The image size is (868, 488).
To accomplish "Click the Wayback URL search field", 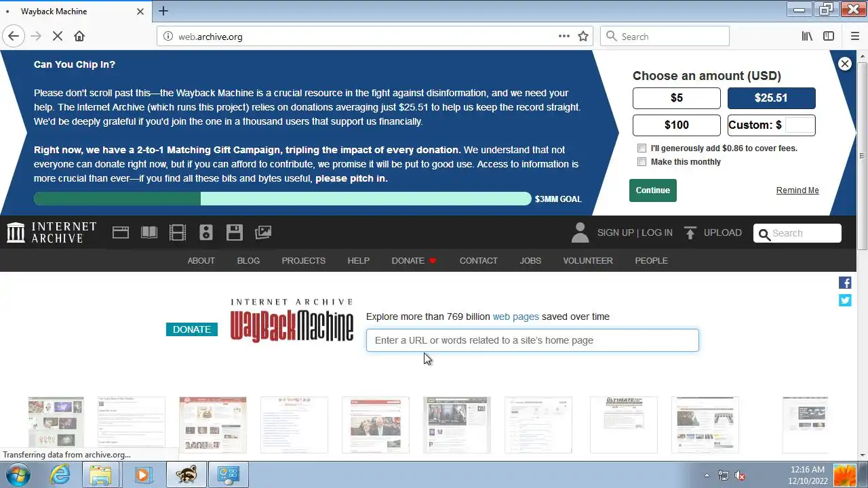I will (x=532, y=340).
